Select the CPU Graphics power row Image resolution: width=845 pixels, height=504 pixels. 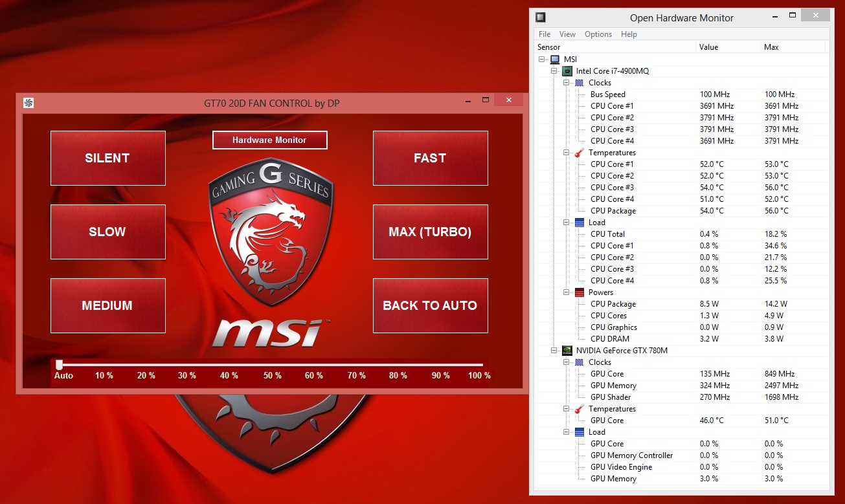(x=682, y=327)
